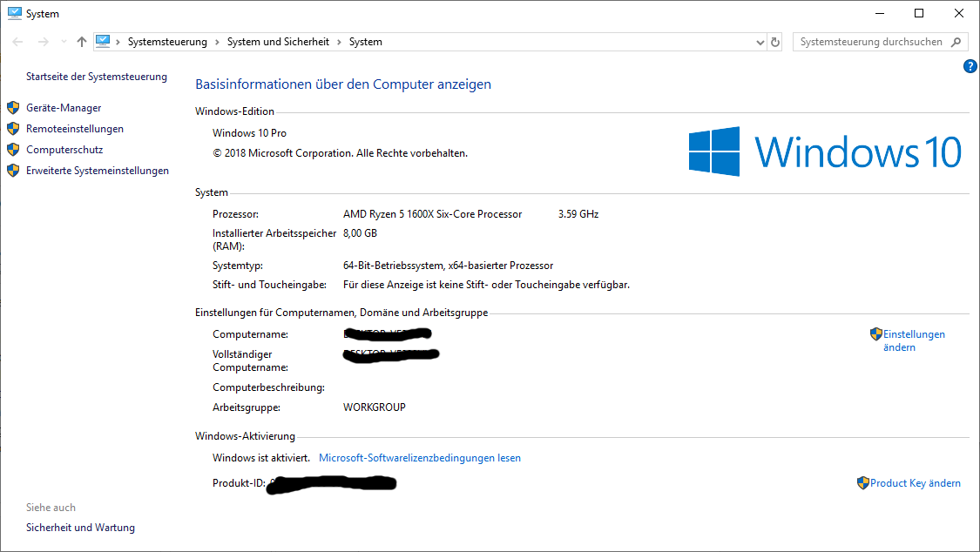Open Sicherheit und Wartung link
Viewport: 980px width, 552px height.
[80, 528]
